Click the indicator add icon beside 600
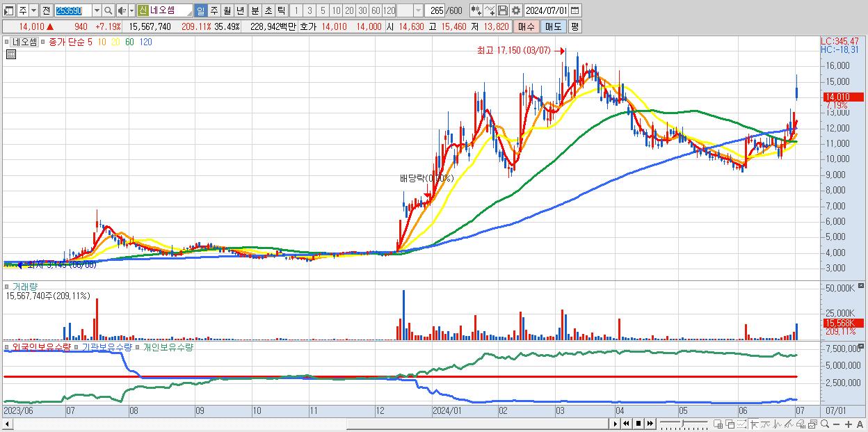868x432 pixels. [476, 10]
